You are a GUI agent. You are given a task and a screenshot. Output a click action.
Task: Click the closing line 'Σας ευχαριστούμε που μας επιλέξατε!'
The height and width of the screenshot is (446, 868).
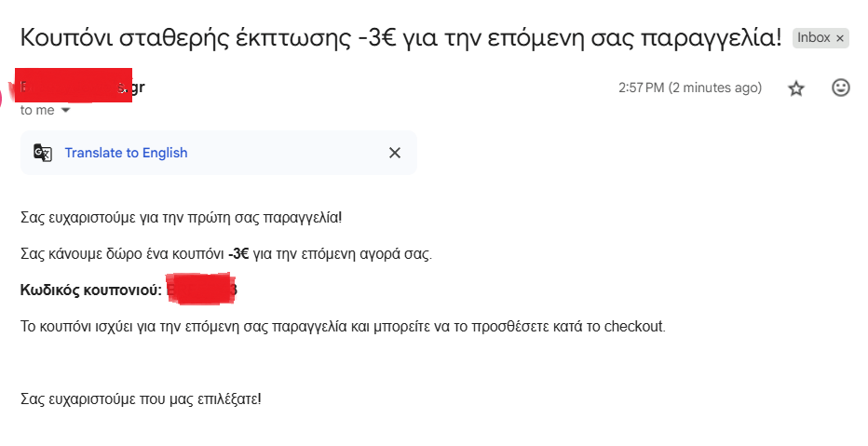point(141,399)
